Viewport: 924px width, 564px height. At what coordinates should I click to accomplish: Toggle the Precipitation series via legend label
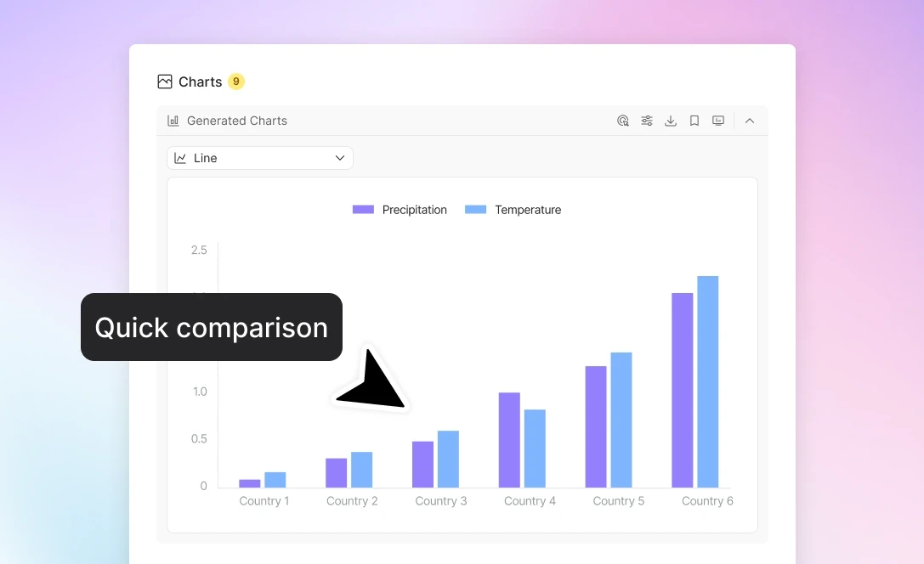click(414, 210)
